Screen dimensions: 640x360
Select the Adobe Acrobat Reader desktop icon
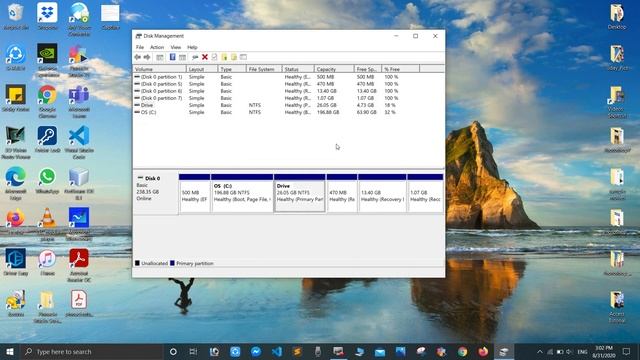(79, 264)
